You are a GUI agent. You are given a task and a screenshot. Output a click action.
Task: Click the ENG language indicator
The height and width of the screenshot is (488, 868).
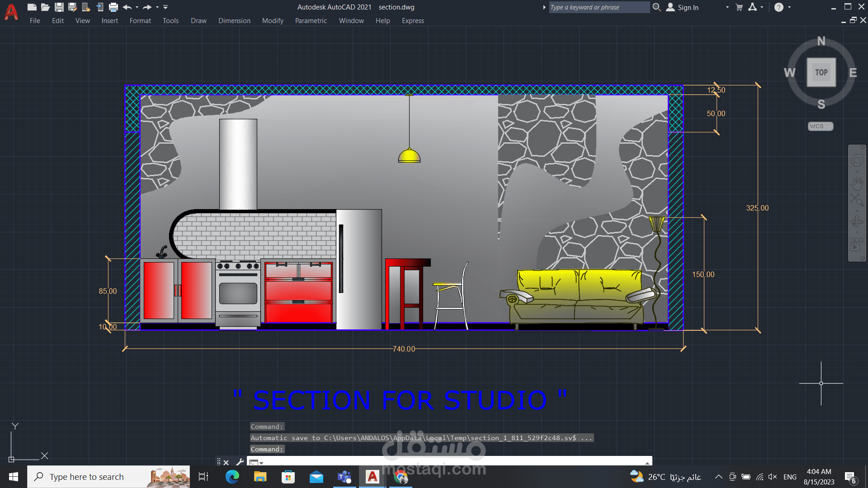[790, 477]
